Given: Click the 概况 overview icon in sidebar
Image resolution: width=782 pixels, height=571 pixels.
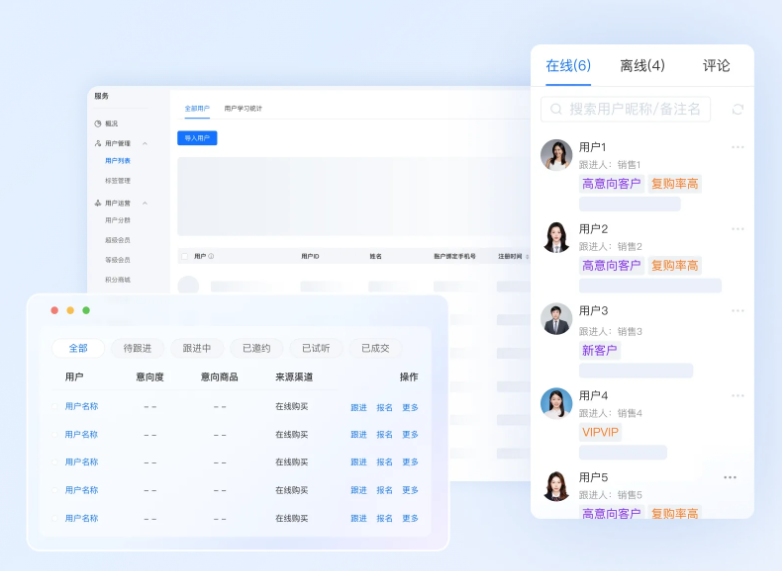Looking at the screenshot, I should [x=98, y=124].
